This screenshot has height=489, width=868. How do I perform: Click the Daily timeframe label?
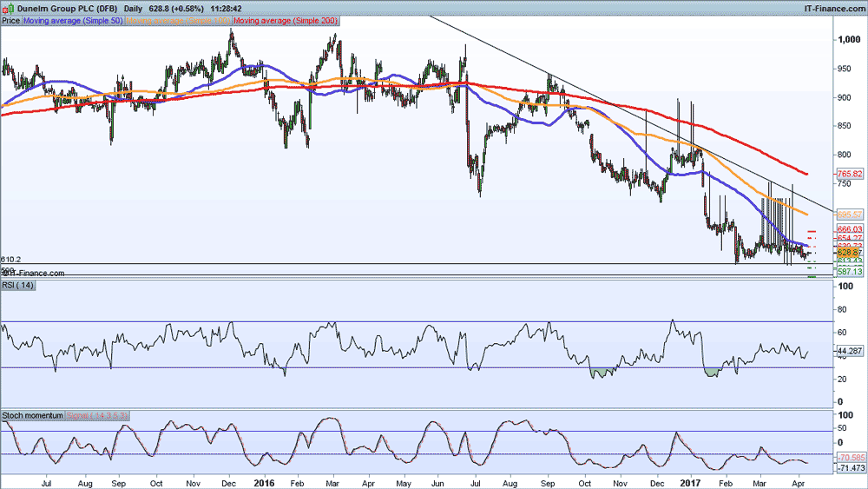[133, 9]
